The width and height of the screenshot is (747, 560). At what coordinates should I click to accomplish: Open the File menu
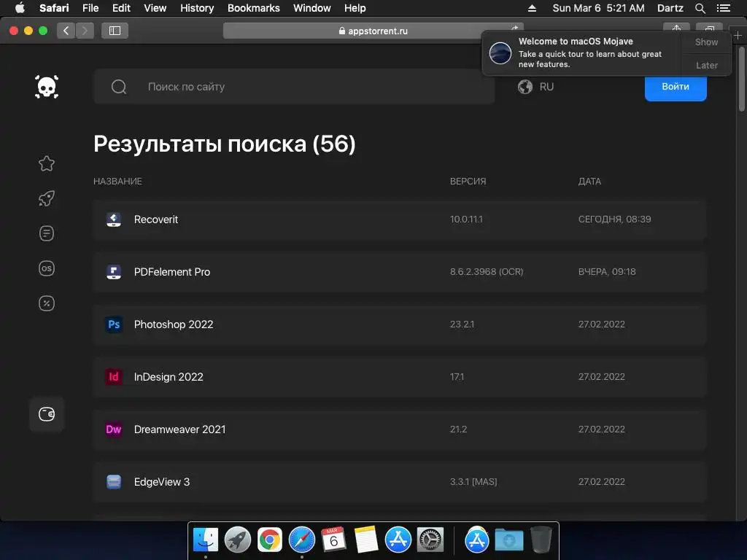coord(90,8)
